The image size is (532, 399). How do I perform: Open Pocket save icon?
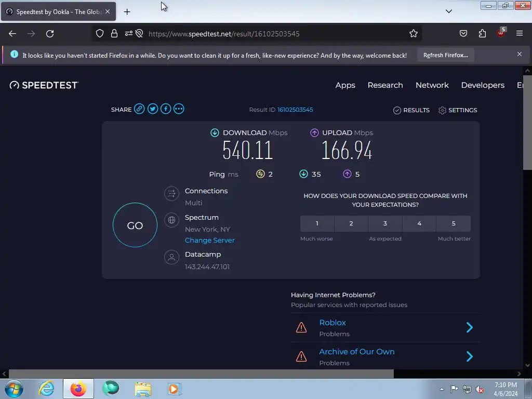[463, 34]
